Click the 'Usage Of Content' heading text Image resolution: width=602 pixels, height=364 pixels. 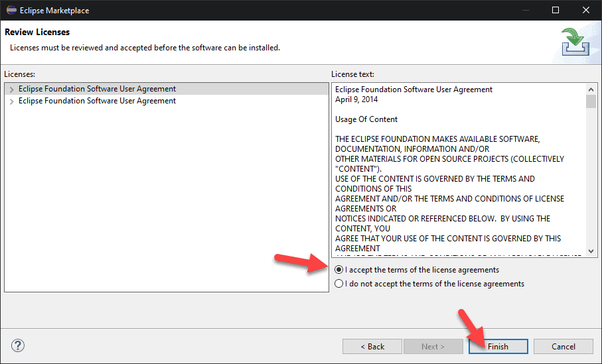[366, 119]
